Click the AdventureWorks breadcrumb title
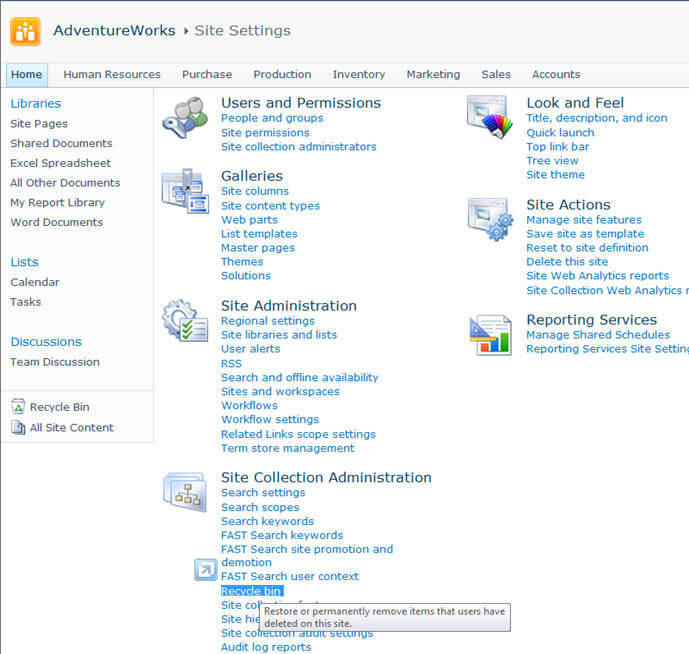Screen dimensions: 689x654 tap(114, 30)
